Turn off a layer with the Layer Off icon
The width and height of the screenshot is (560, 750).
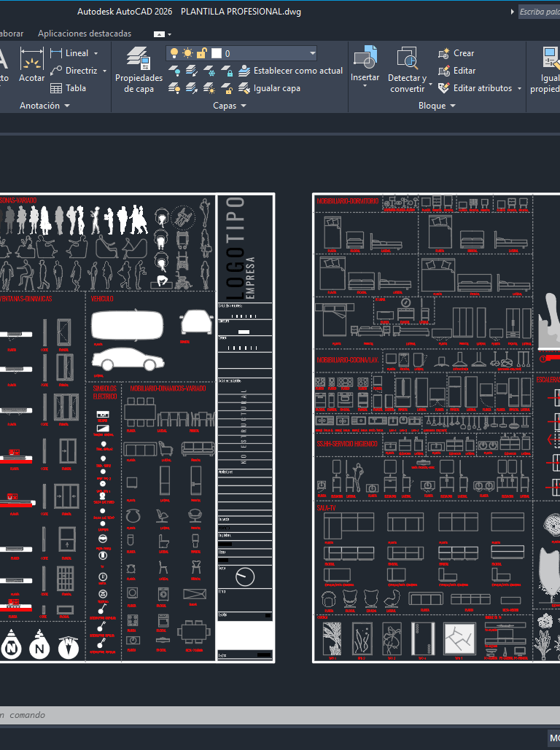pyautogui.click(x=175, y=71)
